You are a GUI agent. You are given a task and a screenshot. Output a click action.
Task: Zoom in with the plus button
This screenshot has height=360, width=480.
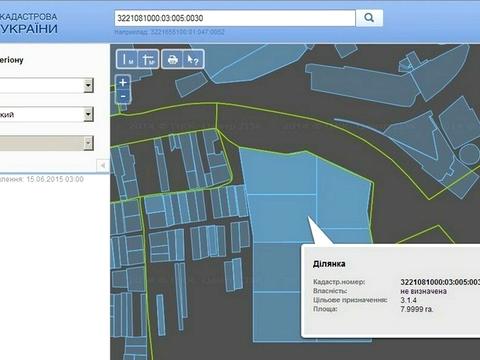click(x=123, y=82)
